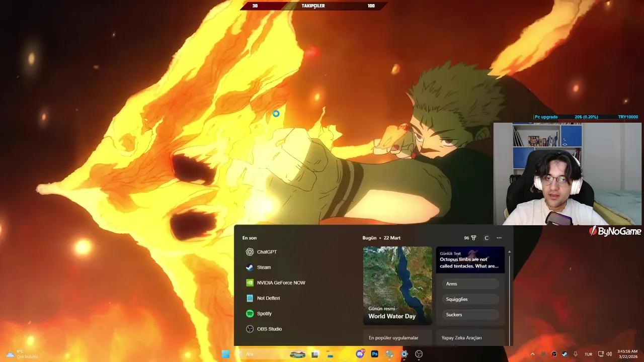644x362 pixels.
Task: Click the volume speaker icon in tray
Action: [x=609, y=354]
